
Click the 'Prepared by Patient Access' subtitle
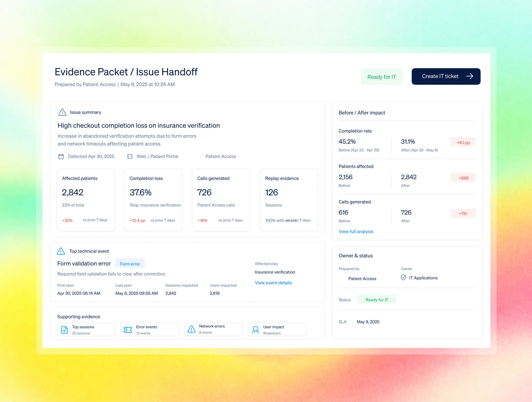85,85
